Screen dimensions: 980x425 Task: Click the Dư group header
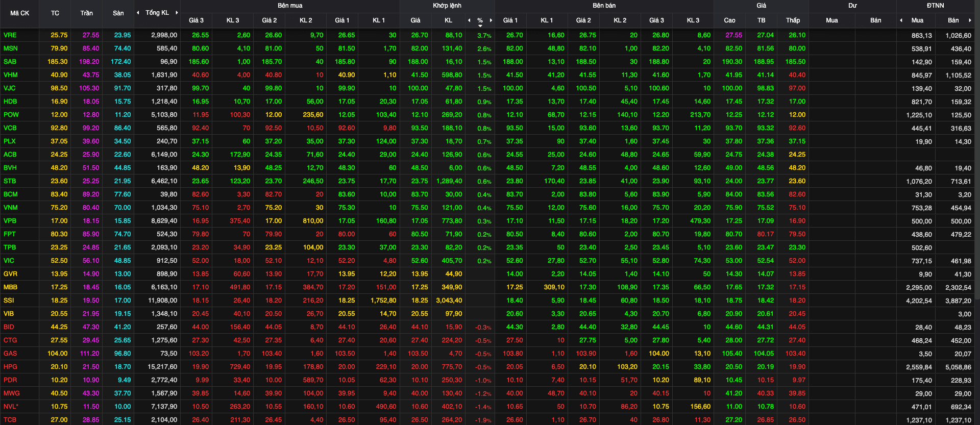pos(853,6)
